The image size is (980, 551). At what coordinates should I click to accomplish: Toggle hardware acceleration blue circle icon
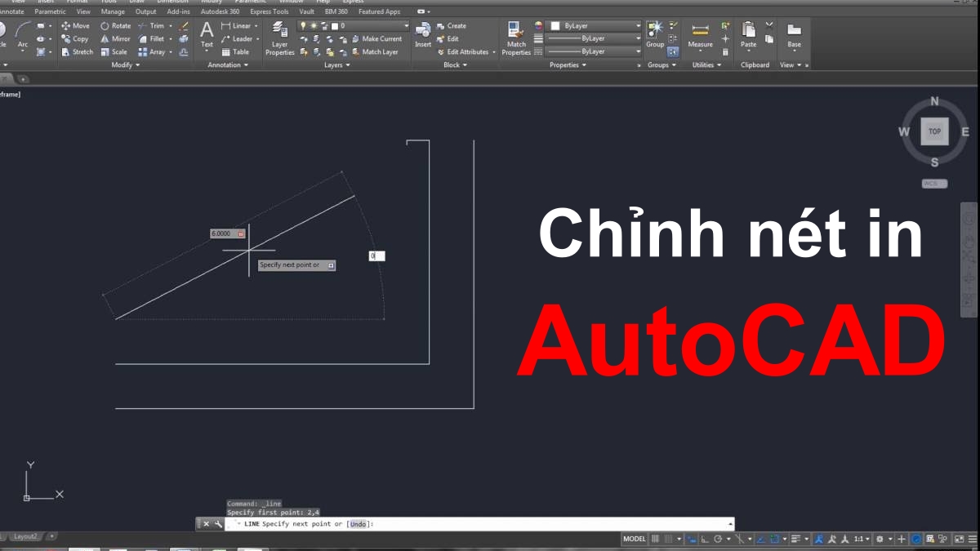click(916, 539)
